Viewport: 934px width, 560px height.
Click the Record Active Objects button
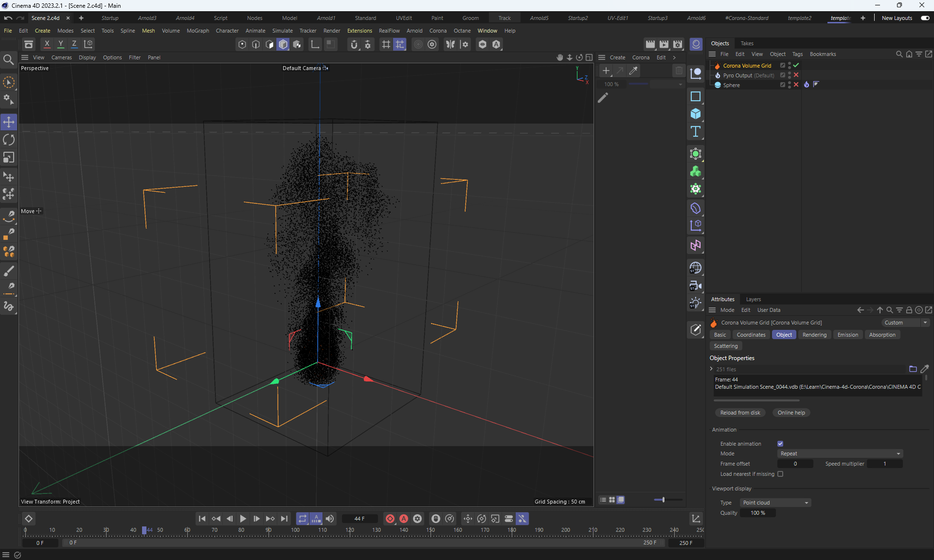point(390,519)
